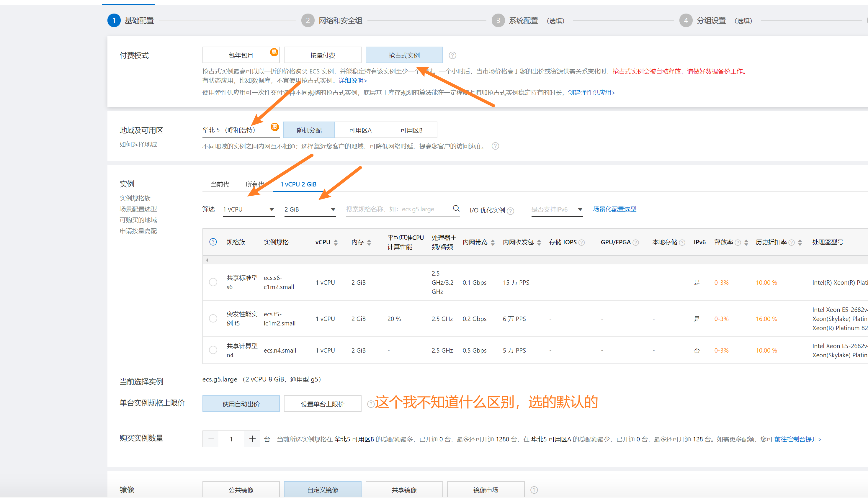
Task: Open the 1 vCPU filter dropdown
Action: (249, 209)
